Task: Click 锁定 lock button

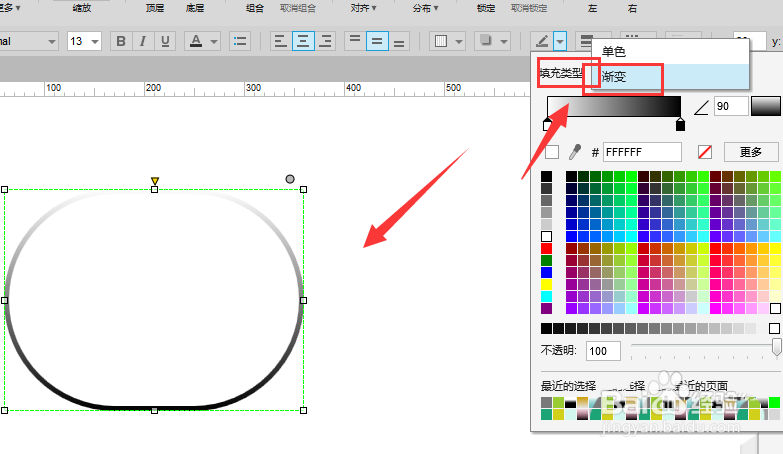Action: pos(486,8)
